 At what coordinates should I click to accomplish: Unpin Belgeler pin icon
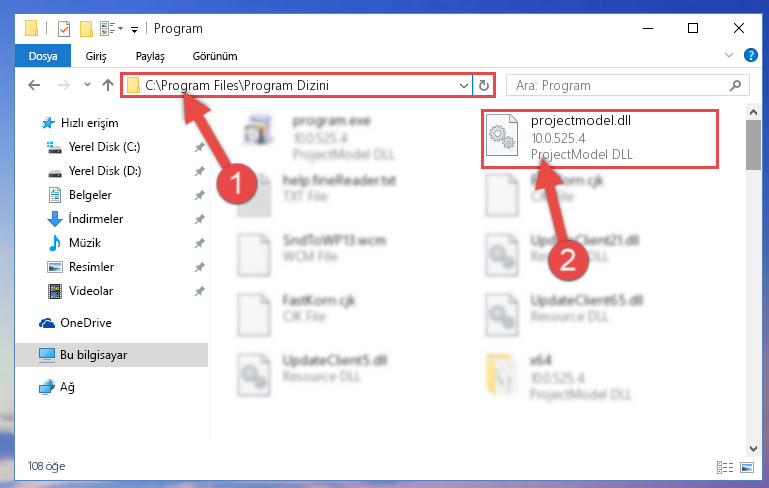pos(199,195)
